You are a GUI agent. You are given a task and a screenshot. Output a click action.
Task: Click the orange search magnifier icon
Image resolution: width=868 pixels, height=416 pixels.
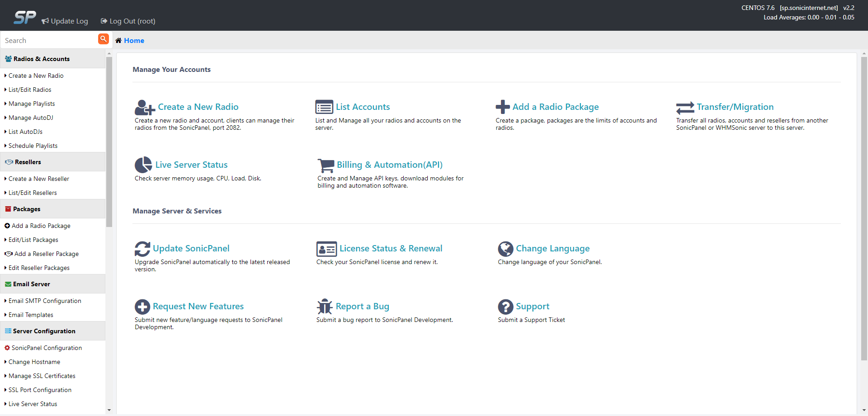[104, 39]
